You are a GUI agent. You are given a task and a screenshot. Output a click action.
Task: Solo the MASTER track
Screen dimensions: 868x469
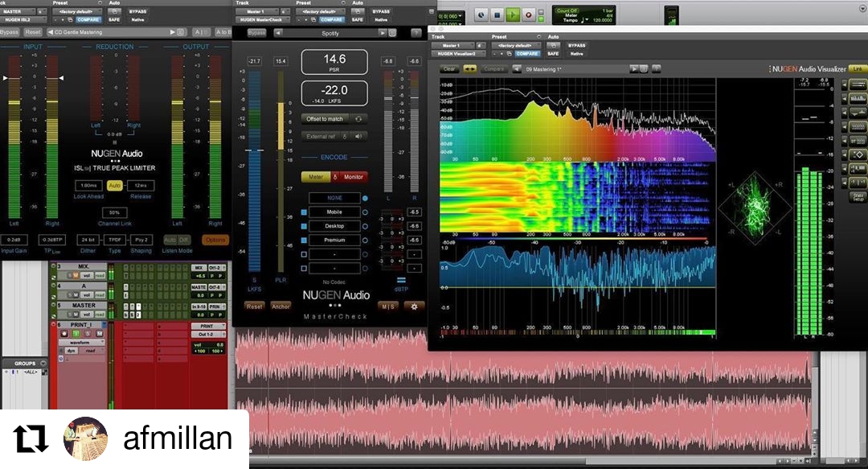click(x=69, y=315)
